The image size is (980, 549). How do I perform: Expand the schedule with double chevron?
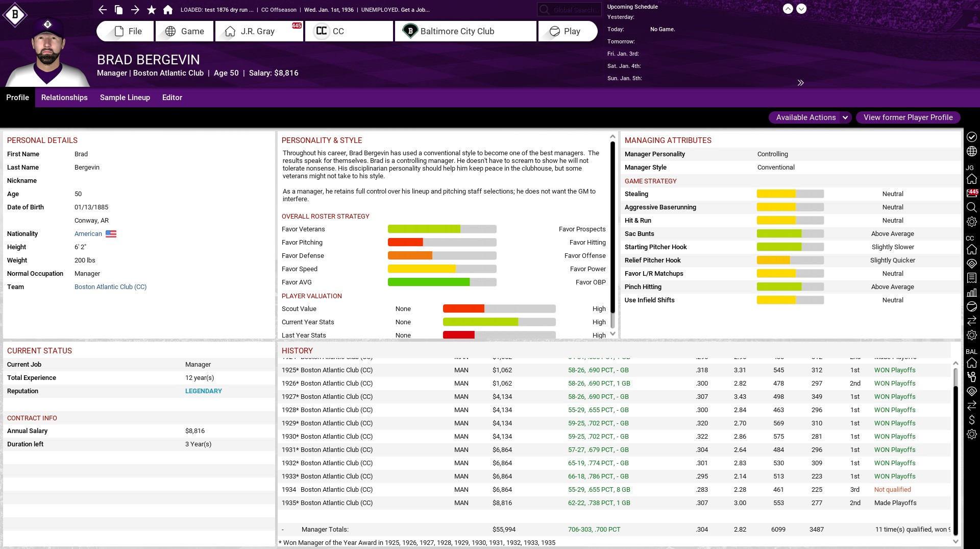pos(800,83)
